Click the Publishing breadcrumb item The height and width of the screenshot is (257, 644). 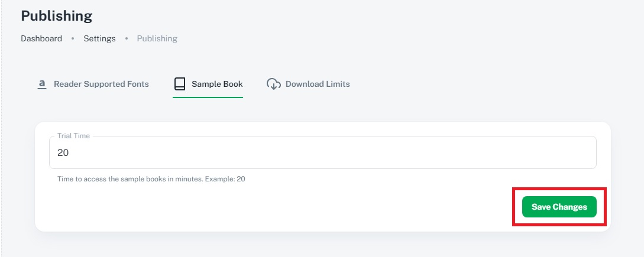157,38
